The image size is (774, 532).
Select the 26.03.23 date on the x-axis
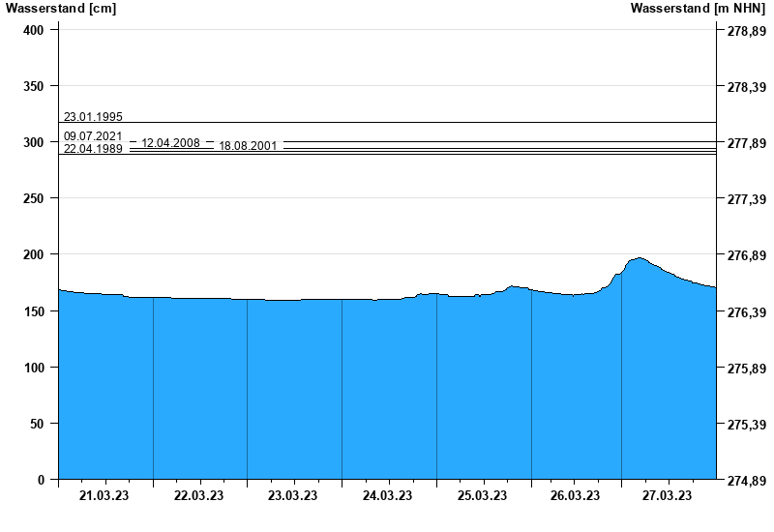coord(575,496)
